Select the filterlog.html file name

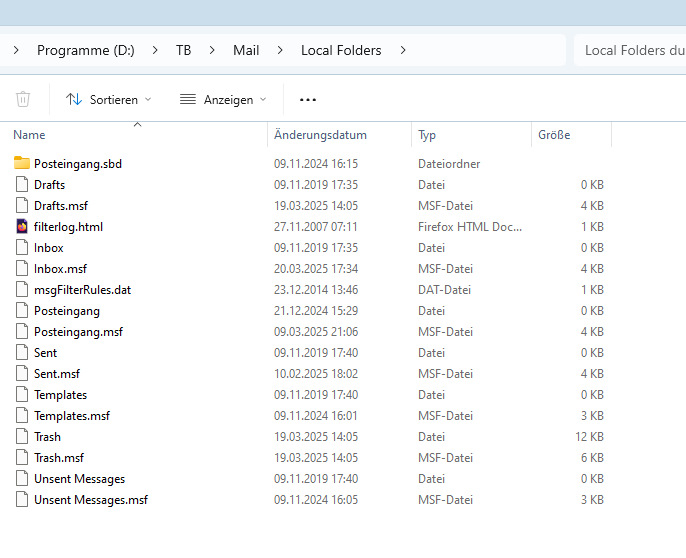(69, 227)
